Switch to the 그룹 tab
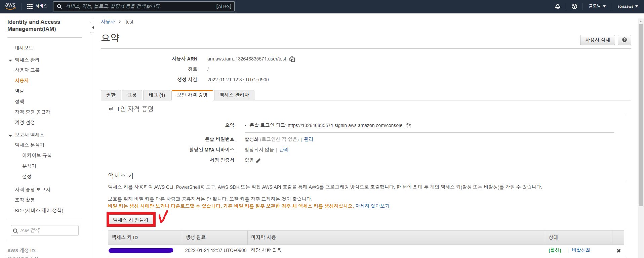 (132, 95)
